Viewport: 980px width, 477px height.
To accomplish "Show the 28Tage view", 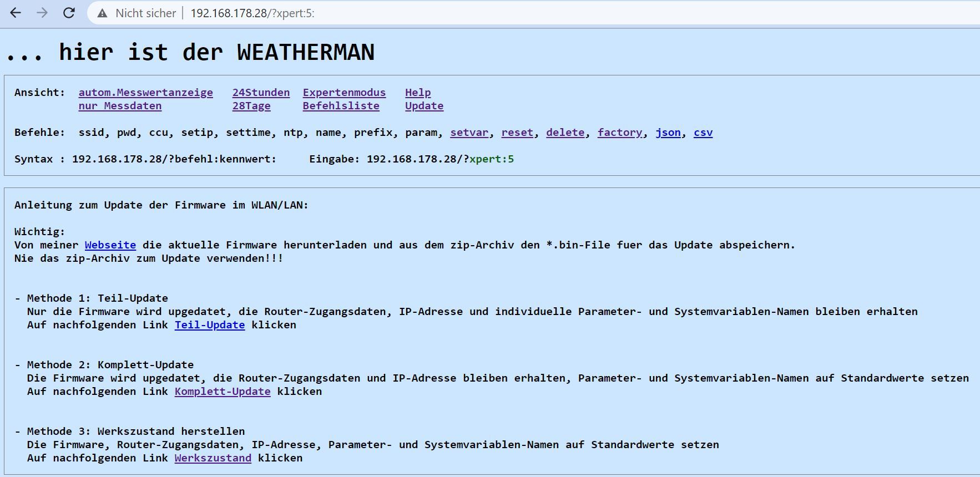I will [251, 106].
